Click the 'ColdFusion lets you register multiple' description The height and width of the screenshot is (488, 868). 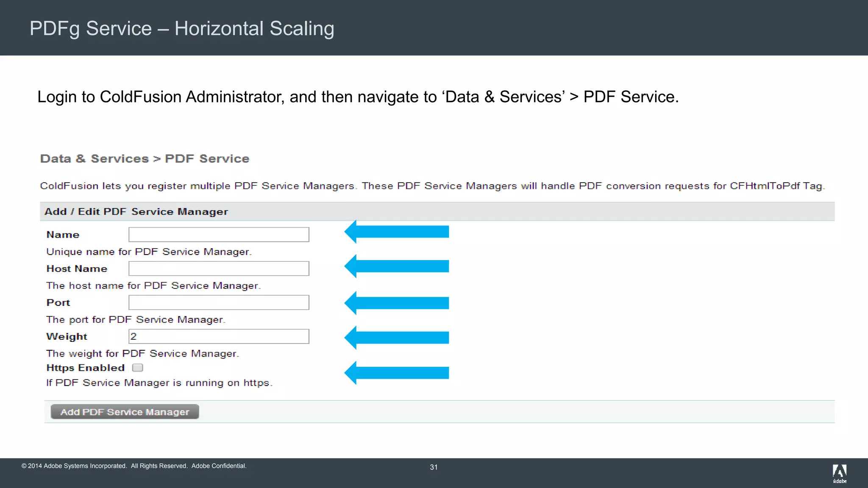(432, 186)
